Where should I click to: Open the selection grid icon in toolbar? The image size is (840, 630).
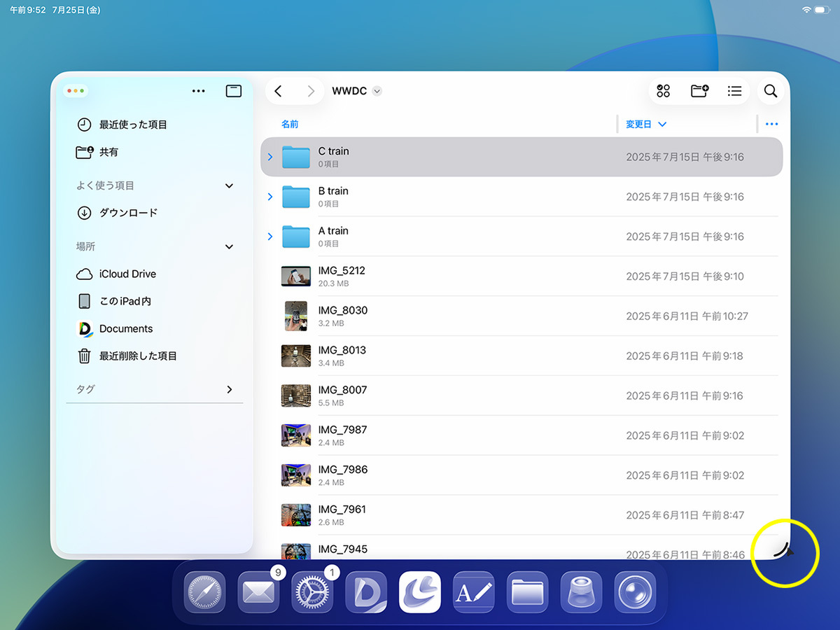pos(664,91)
